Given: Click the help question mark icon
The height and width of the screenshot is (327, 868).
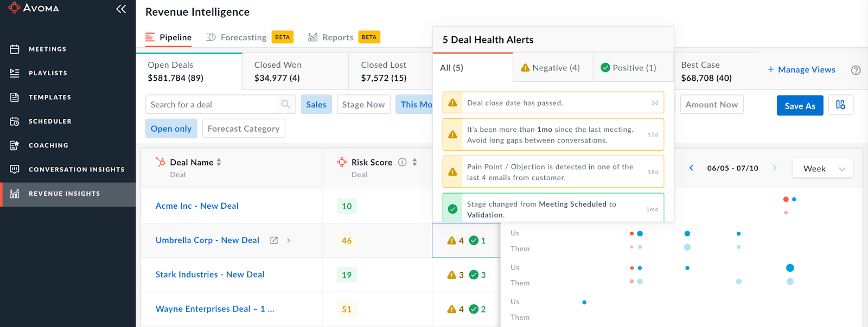Looking at the screenshot, I should [x=856, y=70].
